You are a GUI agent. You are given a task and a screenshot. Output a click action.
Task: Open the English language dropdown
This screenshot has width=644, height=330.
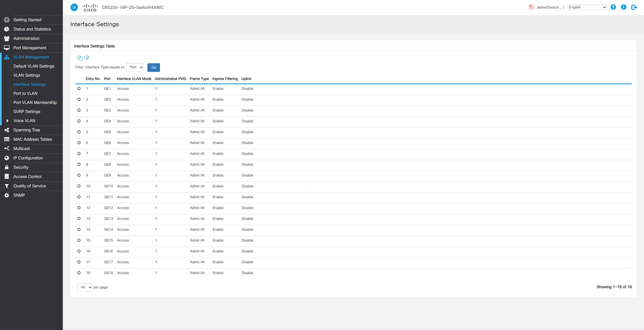pos(588,7)
